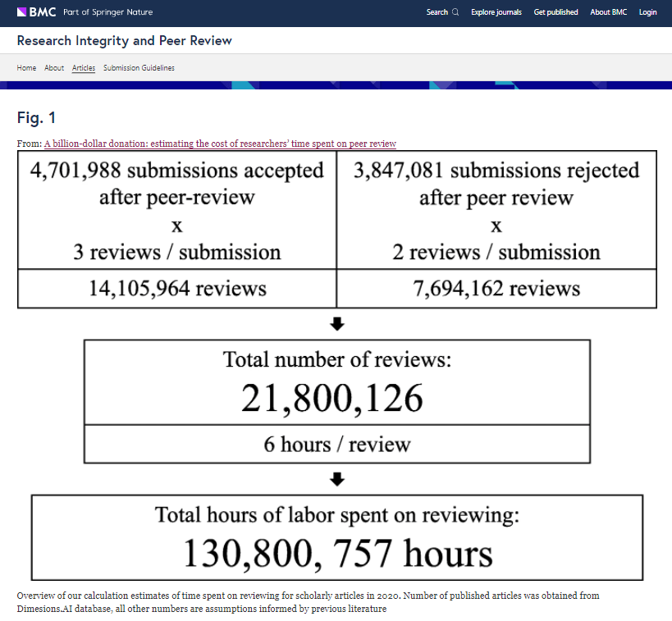Switch to the About tab
Screen dimensions: 672x621
coord(54,68)
